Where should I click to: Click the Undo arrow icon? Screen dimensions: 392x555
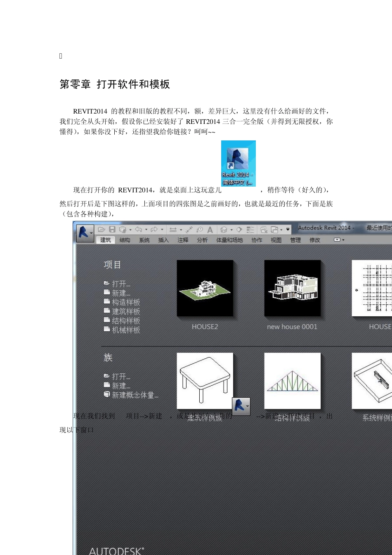pyautogui.click(x=139, y=229)
